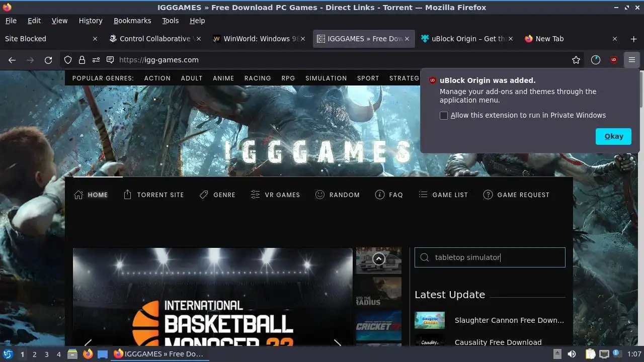Viewport: 644px width, 362px height.
Task: Click the tabletop simulator search field
Action: (490, 257)
